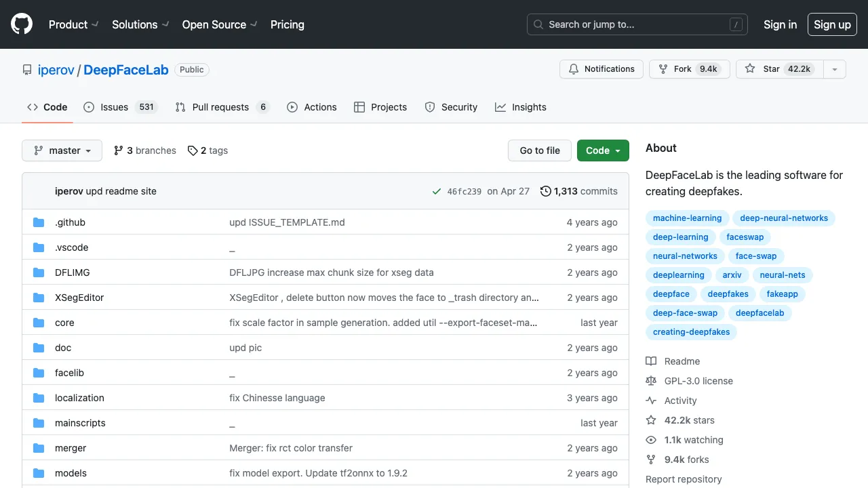Switch to the Insights tab
Viewport: 868px width, 488px height.
coord(521,107)
